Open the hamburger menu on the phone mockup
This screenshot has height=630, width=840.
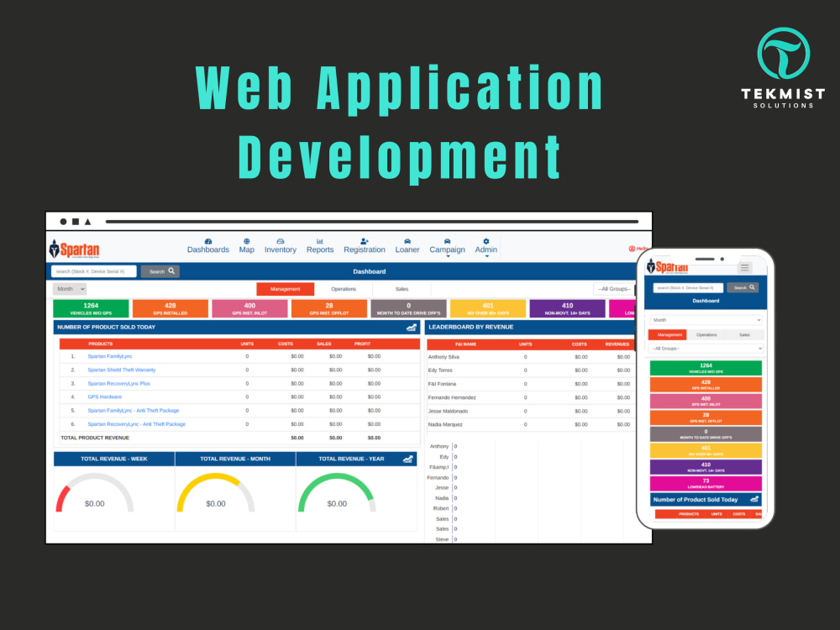tap(745, 266)
